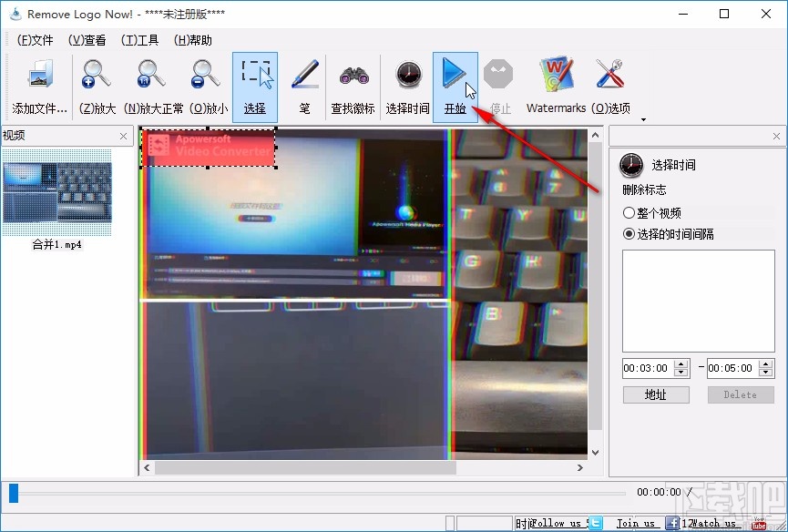
Task: Click the Follow us Twitter link
Action: coord(558,523)
